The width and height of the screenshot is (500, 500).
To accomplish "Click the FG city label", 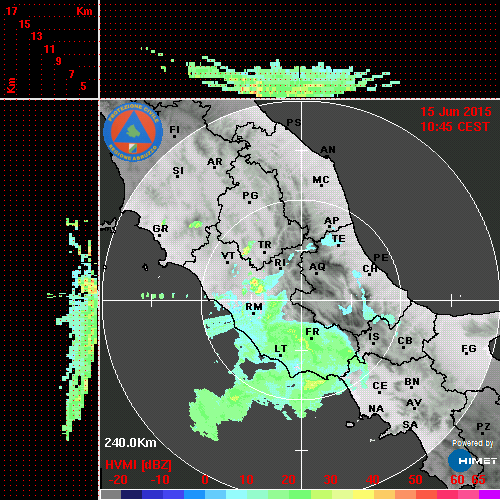I will tap(469, 349).
